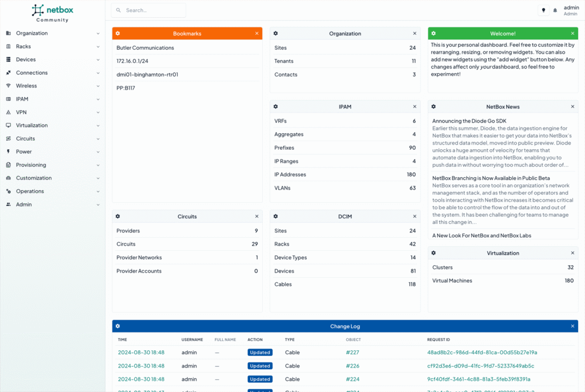
Task: Open Cable #227 from the Change Log
Action: pos(353,352)
